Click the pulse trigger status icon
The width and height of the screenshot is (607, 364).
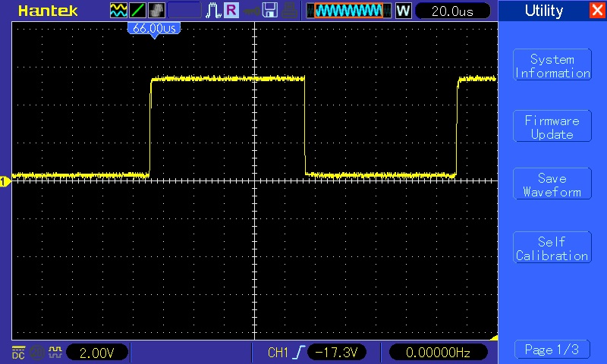coord(212,11)
